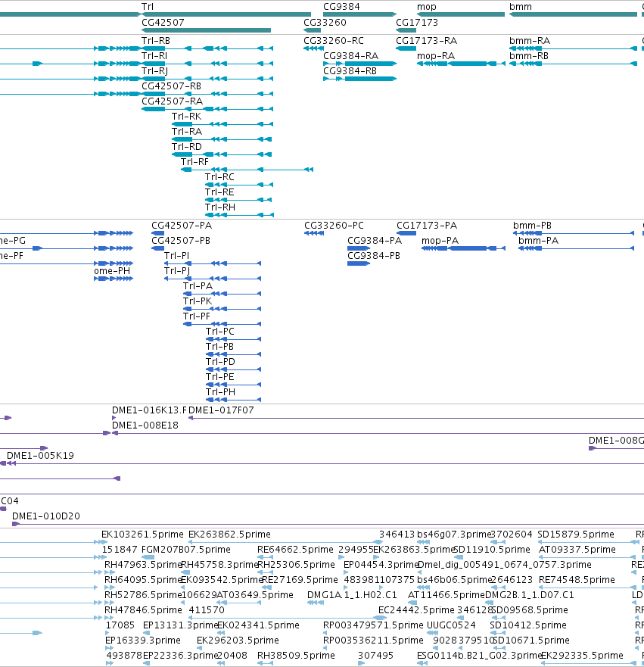
Task: Select the CG9384-RB transcript label
Action: point(350,71)
